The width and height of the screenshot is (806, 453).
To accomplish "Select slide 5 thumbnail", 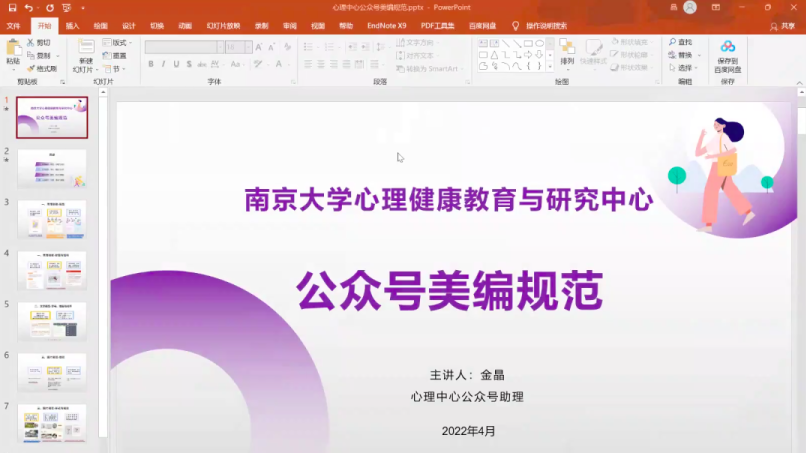I will point(52,321).
